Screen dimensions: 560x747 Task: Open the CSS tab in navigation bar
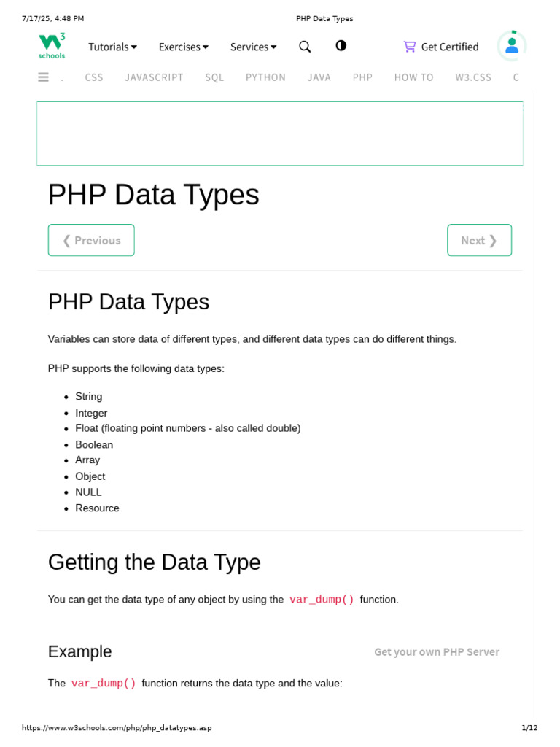[x=94, y=77]
